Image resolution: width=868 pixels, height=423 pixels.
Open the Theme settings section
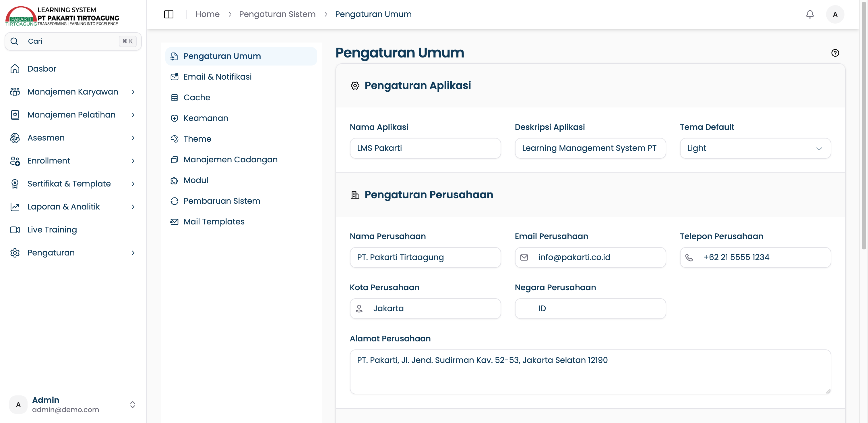[241, 139]
